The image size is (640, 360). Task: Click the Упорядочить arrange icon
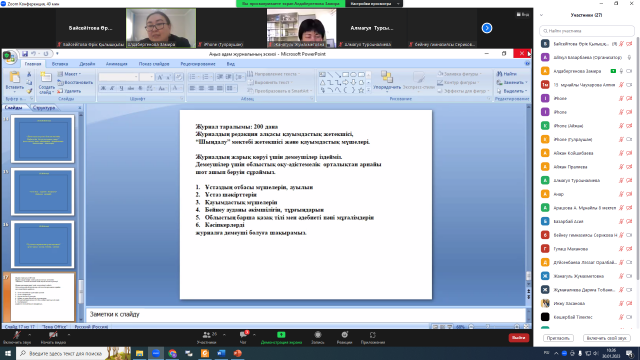click(387, 77)
